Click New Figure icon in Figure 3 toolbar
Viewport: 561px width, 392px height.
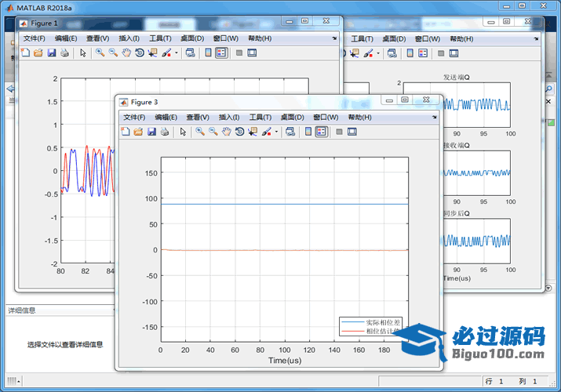point(126,132)
